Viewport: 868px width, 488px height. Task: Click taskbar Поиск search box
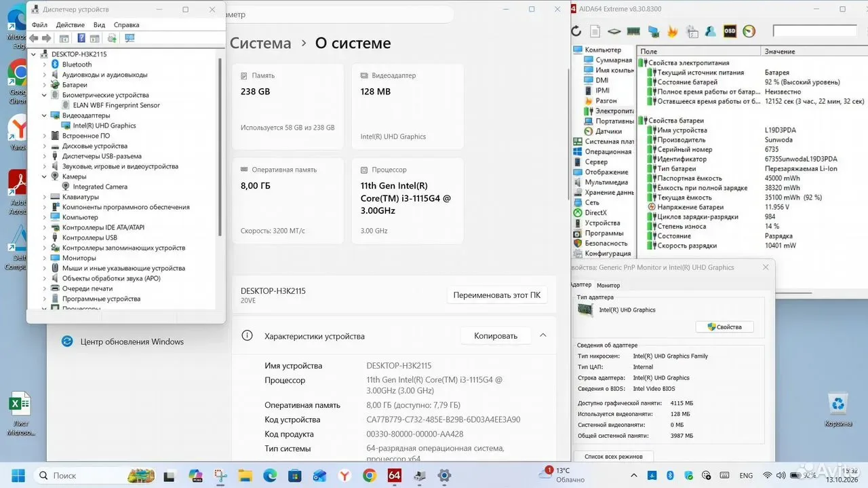(94, 476)
